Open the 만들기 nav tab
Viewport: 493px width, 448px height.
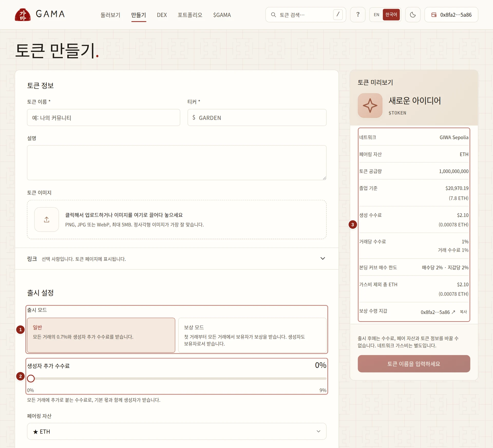(x=139, y=15)
